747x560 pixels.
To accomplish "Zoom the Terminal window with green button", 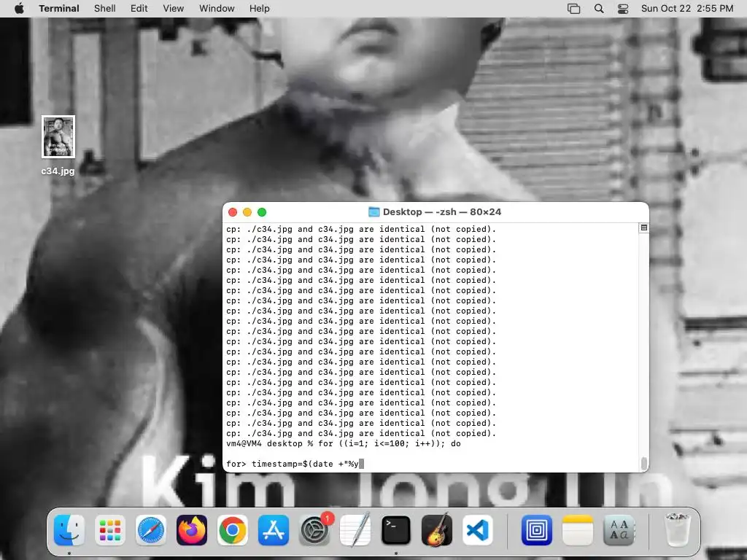I will [x=262, y=212].
